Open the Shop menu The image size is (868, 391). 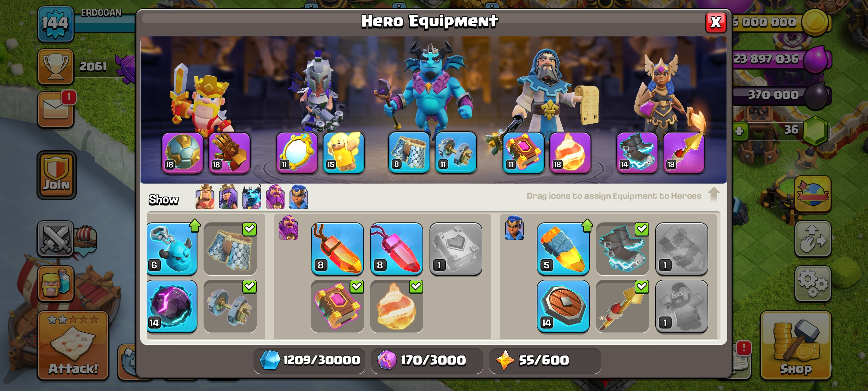(x=796, y=345)
